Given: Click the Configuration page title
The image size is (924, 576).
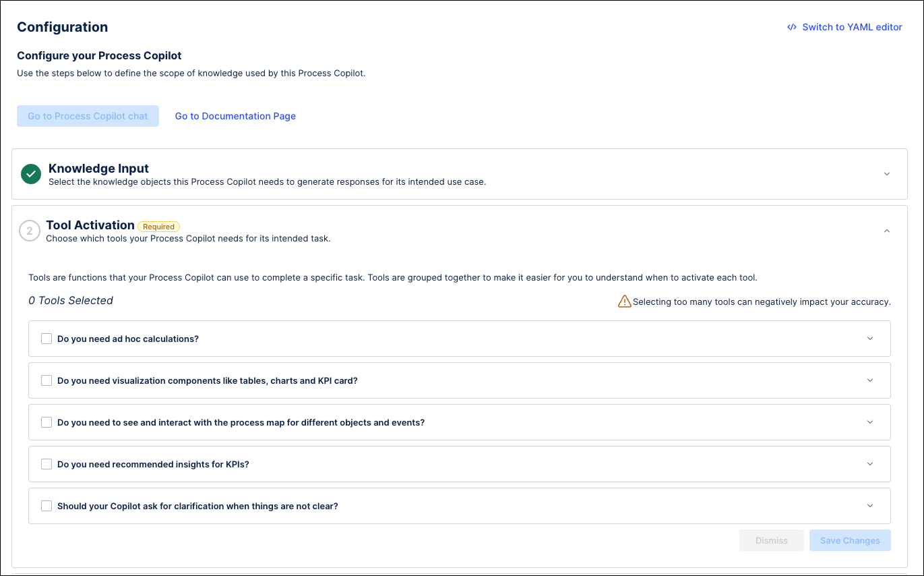Looking at the screenshot, I should [x=62, y=27].
